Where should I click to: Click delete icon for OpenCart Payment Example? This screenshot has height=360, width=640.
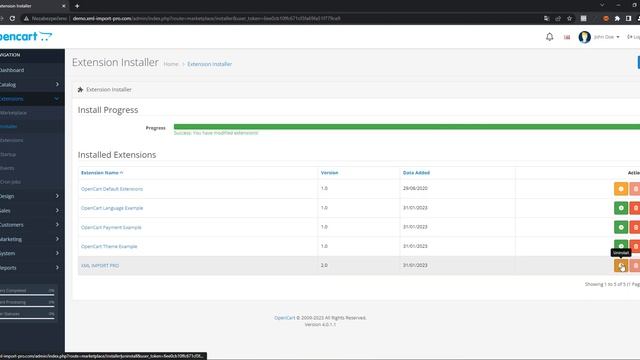pyautogui.click(x=635, y=227)
